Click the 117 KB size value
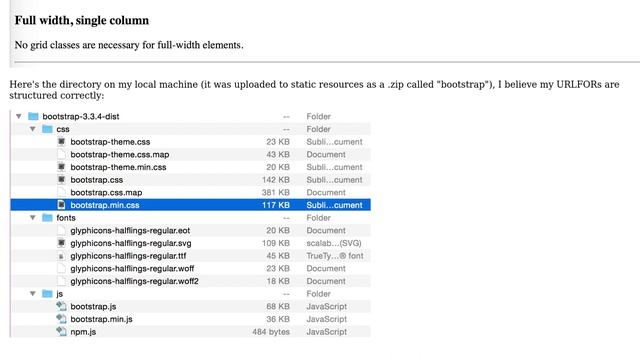The image size is (640, 360). (276, 205)
